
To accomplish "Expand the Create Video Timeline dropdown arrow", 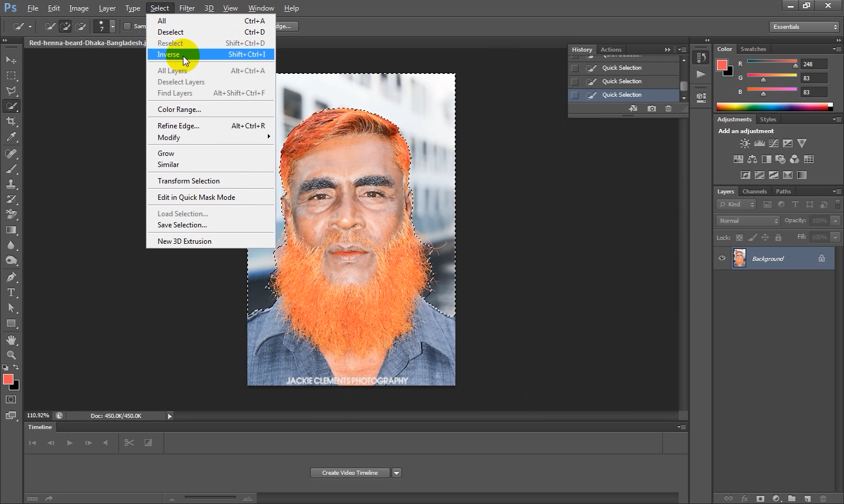I will 397,473.
